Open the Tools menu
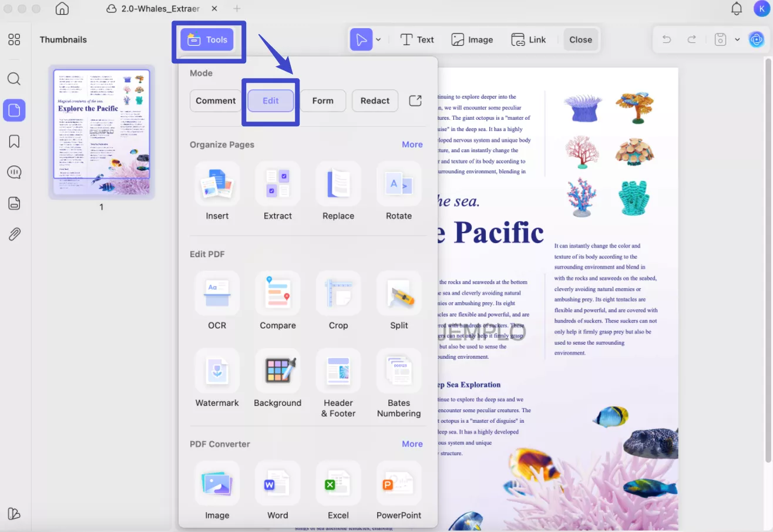The height and width of the screenshot is (532, 773). click(208, 39)
